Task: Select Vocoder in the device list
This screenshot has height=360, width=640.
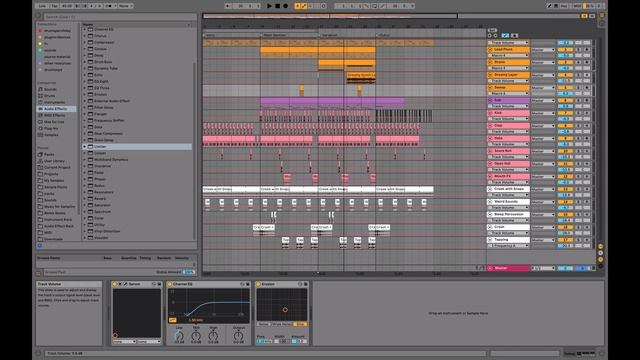Action: (x=101, y=238)
